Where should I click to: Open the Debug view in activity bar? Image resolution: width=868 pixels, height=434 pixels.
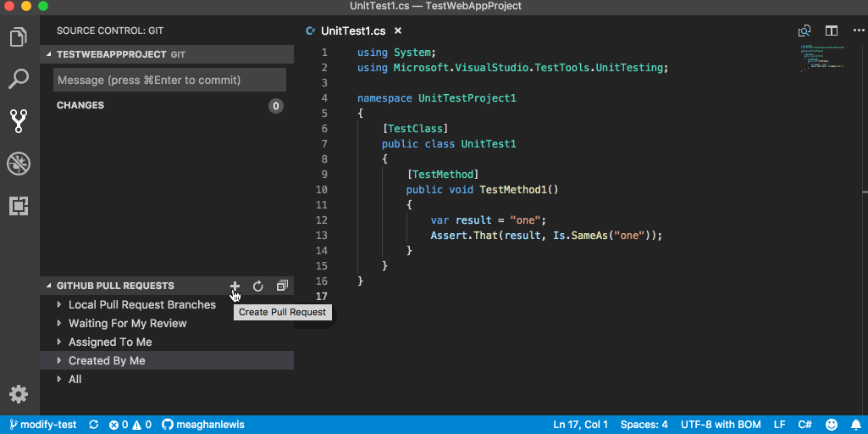[x=19, y=164]
